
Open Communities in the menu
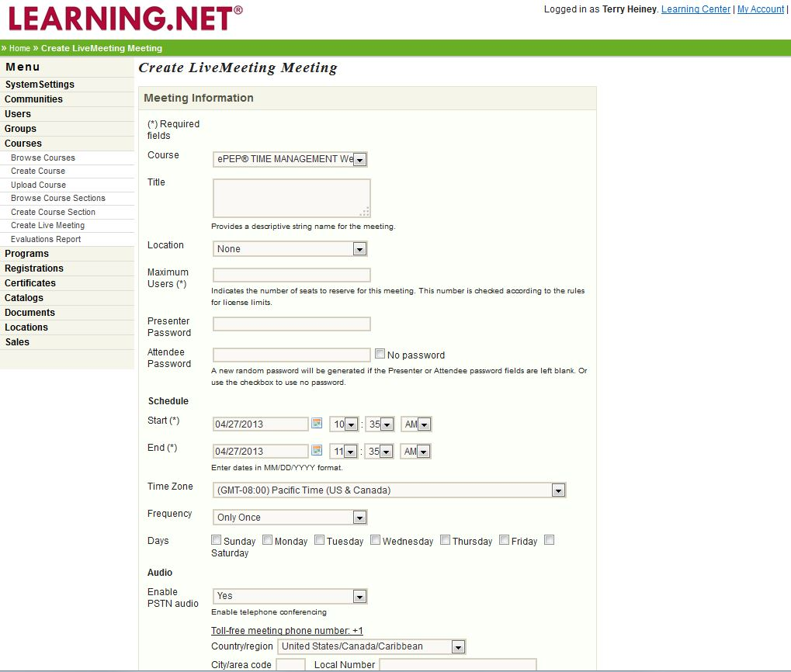pos(34,99)
